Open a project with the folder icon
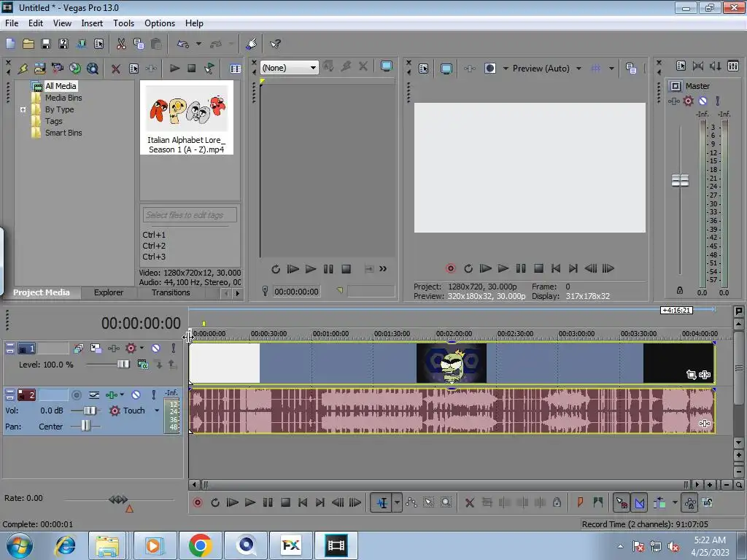 pos(28,44)
